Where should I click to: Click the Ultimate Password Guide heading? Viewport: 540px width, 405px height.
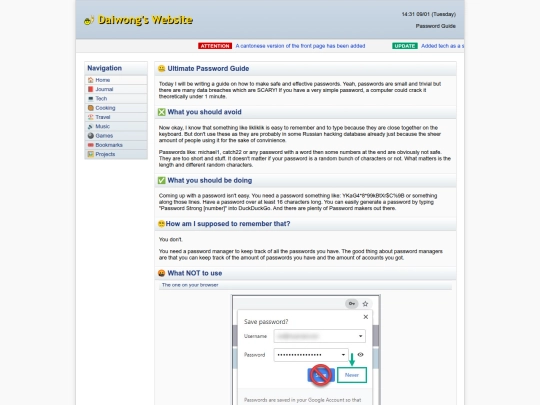208,69
